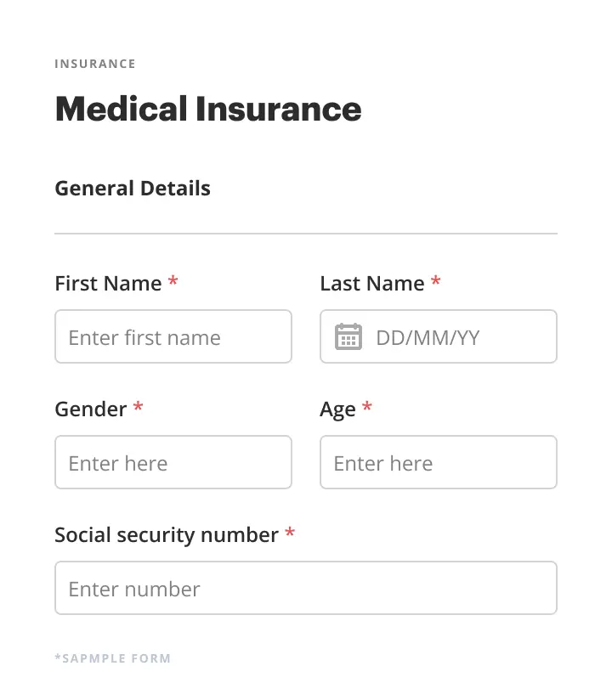Select the Gender 'Enter here' text box
The height and width of the screenshot is (700, 612).
[173, 463]
